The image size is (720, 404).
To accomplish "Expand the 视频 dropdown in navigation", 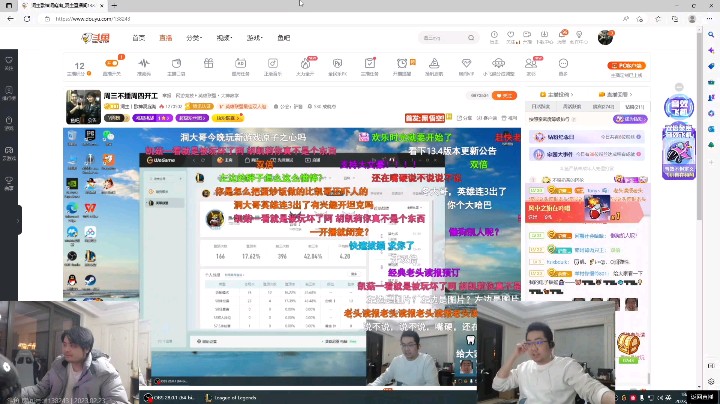I will click(225, 38).
